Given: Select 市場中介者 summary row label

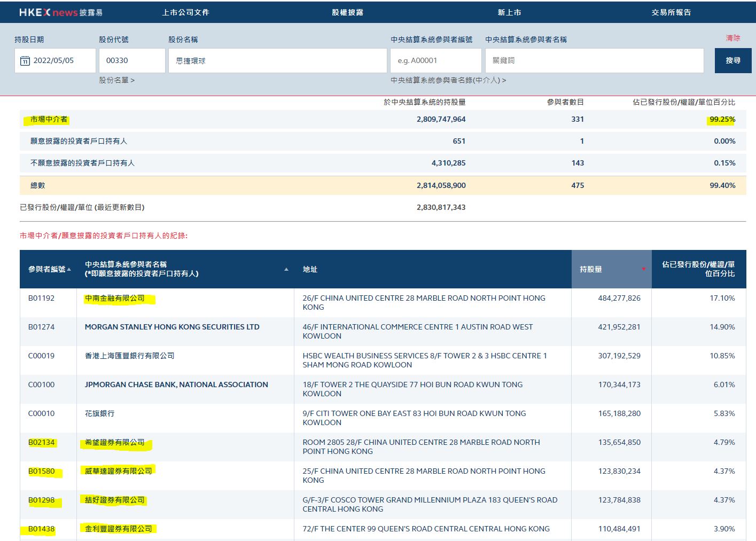Looking at the screenshot, I should [49, 120].
